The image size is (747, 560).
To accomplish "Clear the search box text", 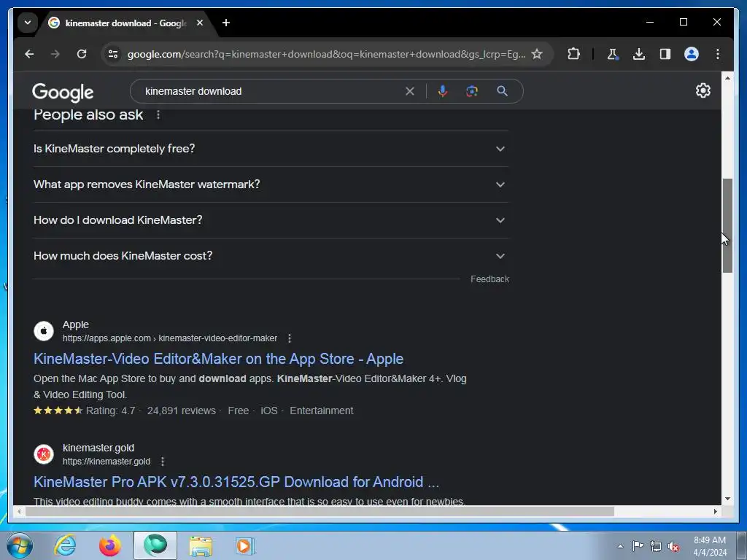I will click(410, 91).
